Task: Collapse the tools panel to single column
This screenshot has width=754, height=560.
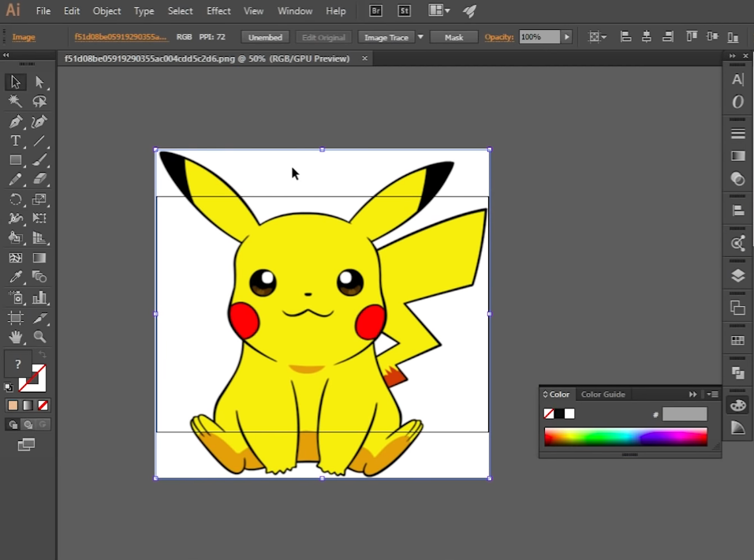Action: (x=6, y=54)
